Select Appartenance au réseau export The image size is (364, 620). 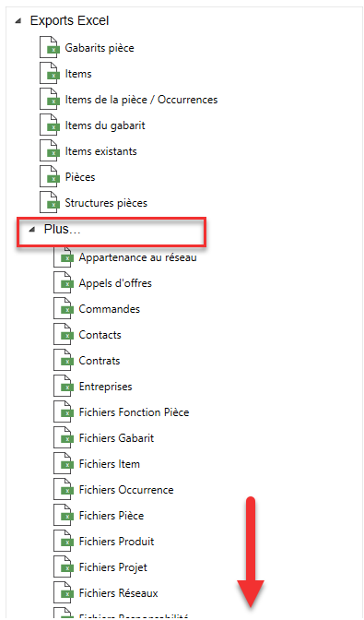coord(138,257)
